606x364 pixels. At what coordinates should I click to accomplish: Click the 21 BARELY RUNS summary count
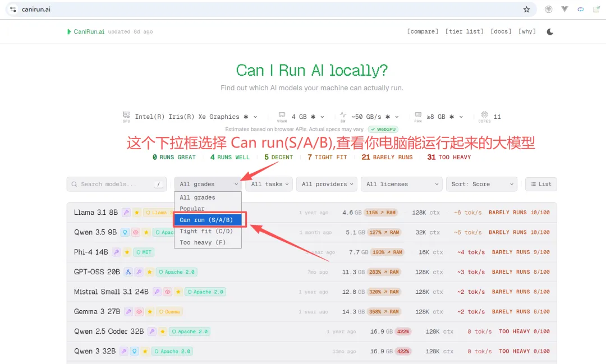pyautogui.click(x=387, y=157)
